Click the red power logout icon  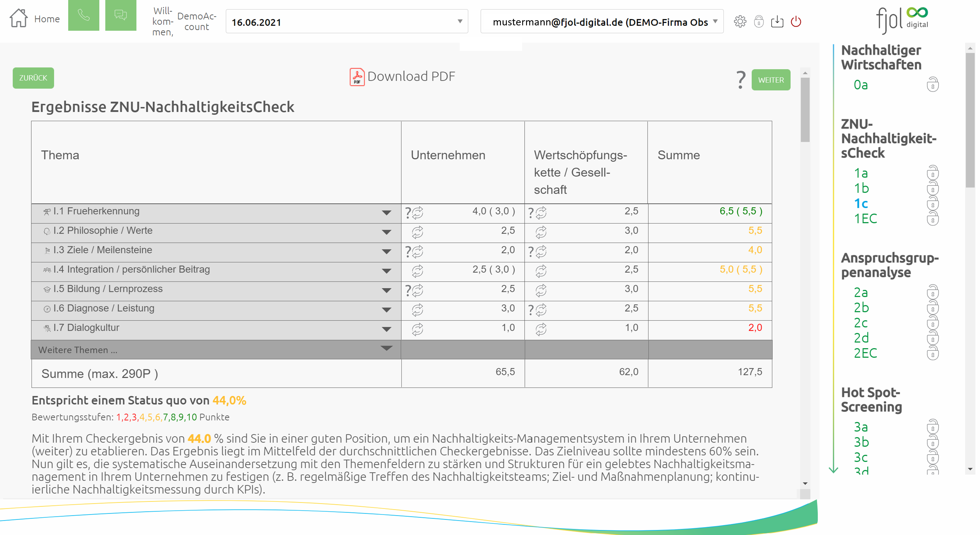796,21
